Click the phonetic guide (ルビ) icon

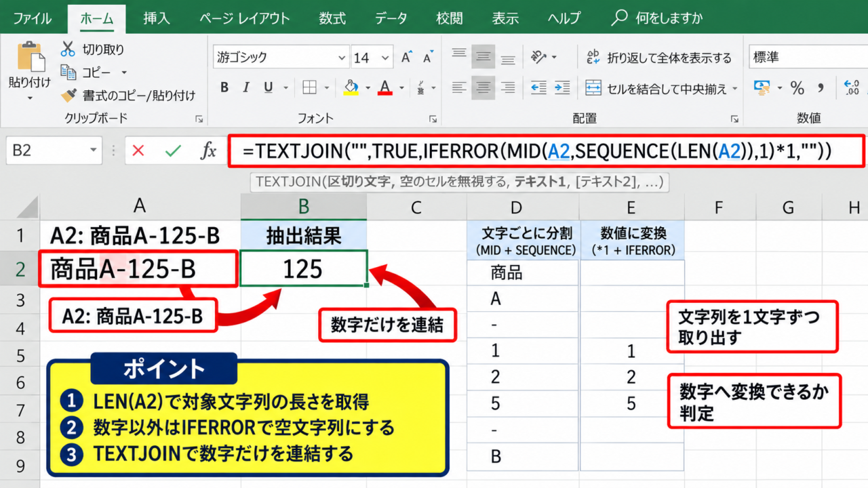(x=422, y=87)
